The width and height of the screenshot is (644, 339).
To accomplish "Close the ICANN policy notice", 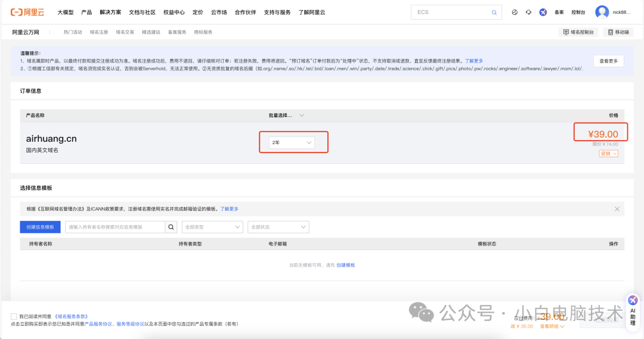I will pyautogui.click(x=617, y=209).
